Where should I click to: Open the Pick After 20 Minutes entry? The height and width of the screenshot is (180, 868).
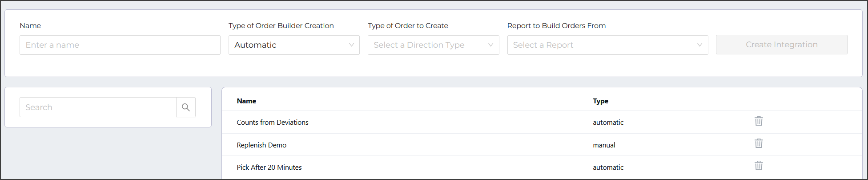click(269, 168)
